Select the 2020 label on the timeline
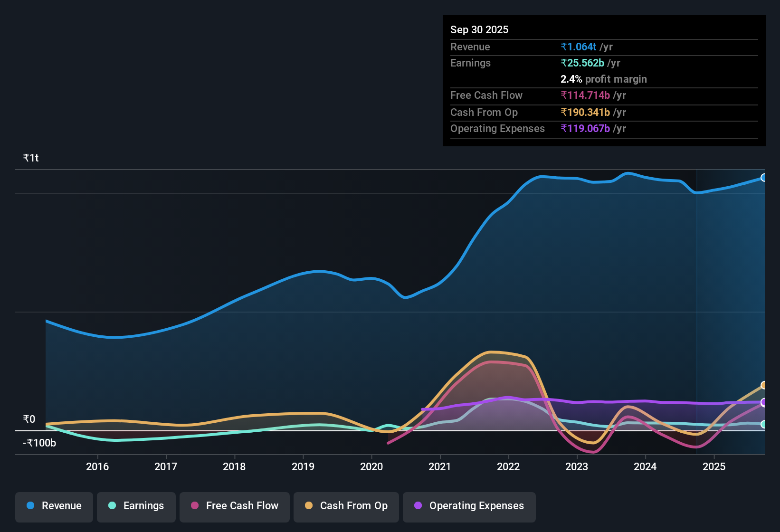The width and height of the screenshot is (780, 532). (371, 466)
